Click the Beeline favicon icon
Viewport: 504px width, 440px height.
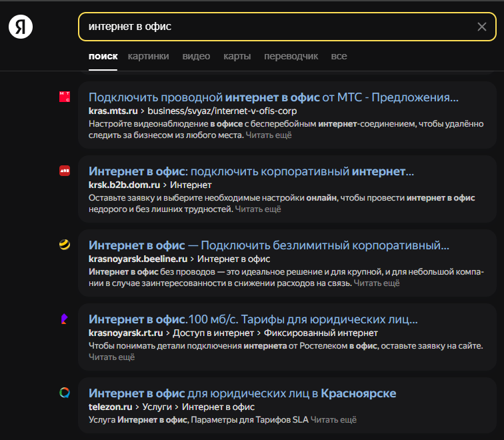(x=65, y=245)
